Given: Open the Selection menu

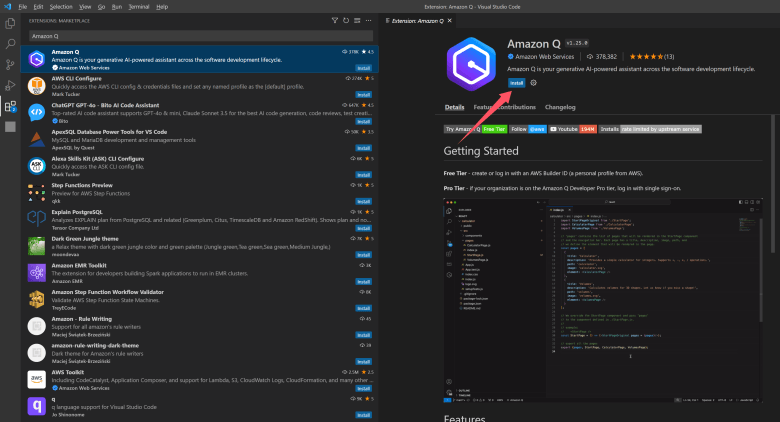Looking at the screenshot, I should click(x=60, y=6).
